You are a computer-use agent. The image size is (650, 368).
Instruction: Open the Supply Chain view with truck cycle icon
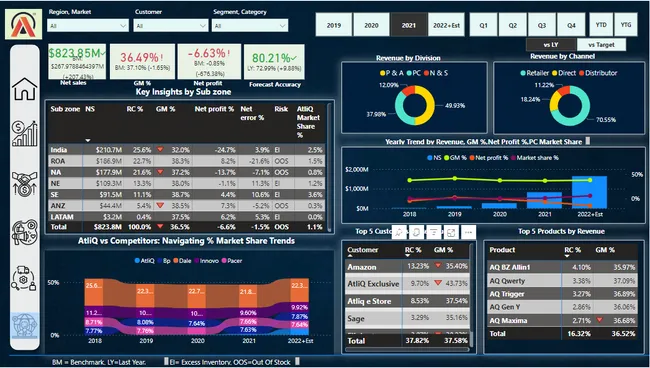(x=24, y=278)
